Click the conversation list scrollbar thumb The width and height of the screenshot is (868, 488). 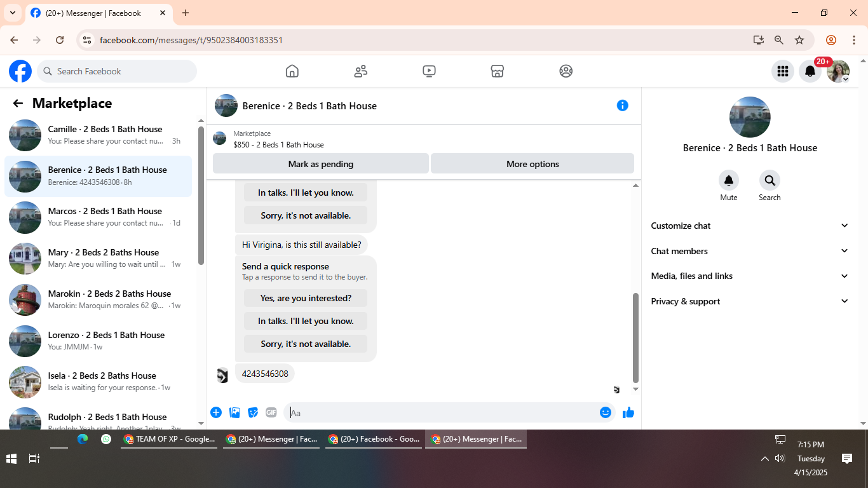(x=201, y=195)
